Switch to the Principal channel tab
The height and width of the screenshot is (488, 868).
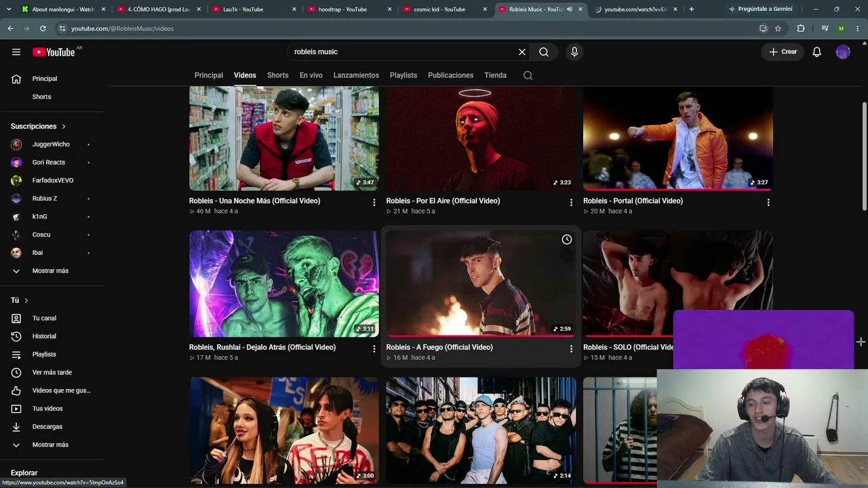pos(209,75)
